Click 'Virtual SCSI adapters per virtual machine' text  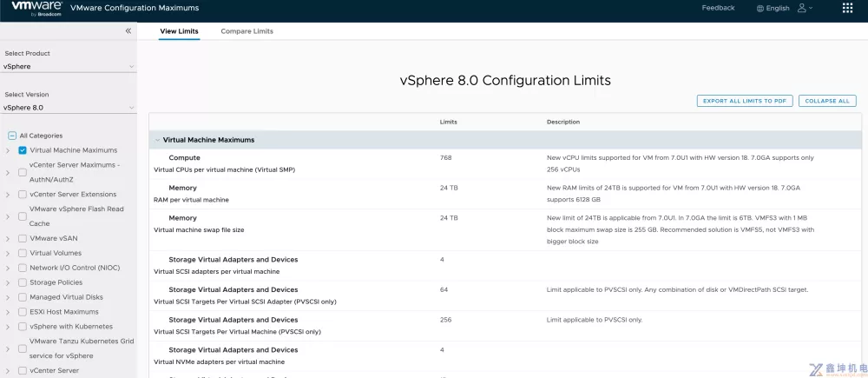pos(216,272)
